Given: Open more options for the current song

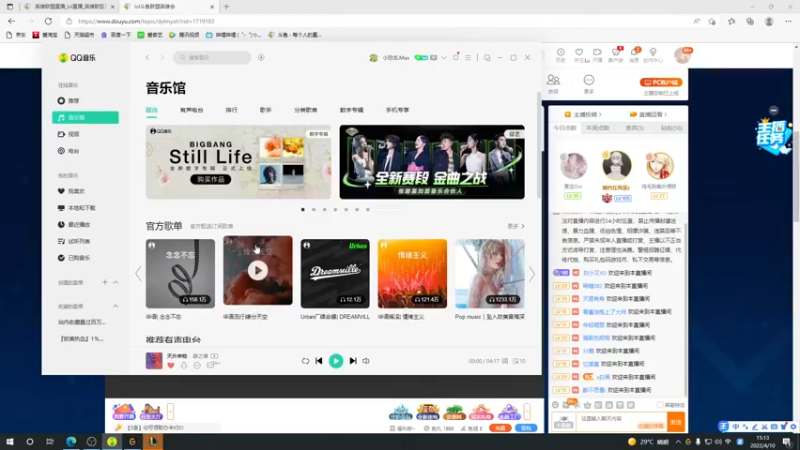Looking at the screenshot, I should [197, 365].
